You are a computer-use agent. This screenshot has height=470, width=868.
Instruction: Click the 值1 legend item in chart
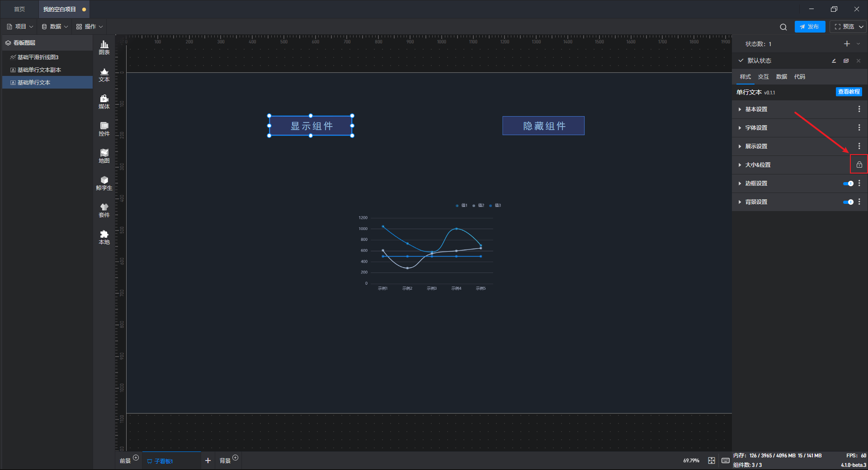point(462,206)
